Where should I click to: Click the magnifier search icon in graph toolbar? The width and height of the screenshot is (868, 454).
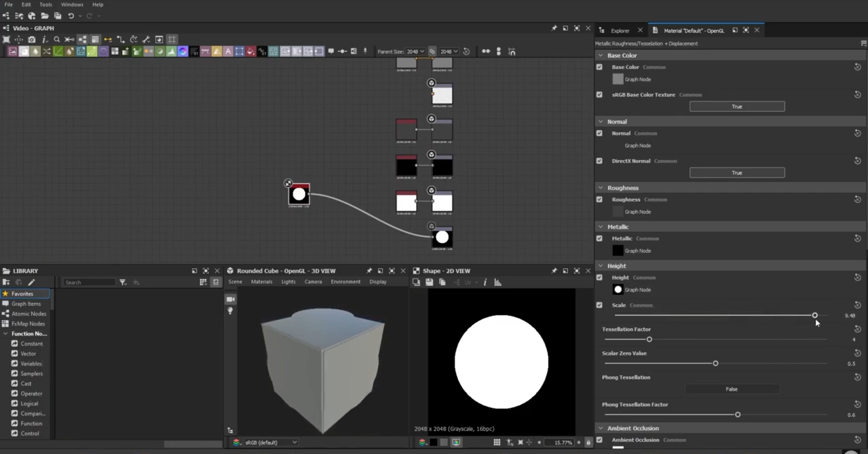tap(57, 39)
